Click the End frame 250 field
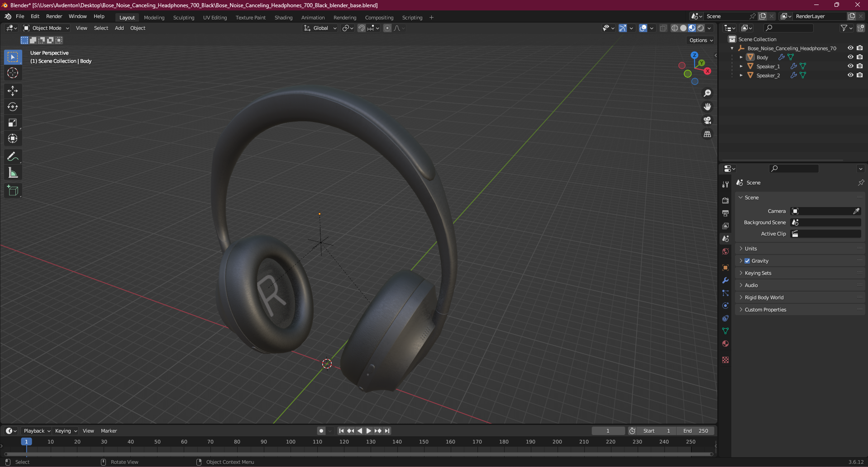 [x=696, y=431]
